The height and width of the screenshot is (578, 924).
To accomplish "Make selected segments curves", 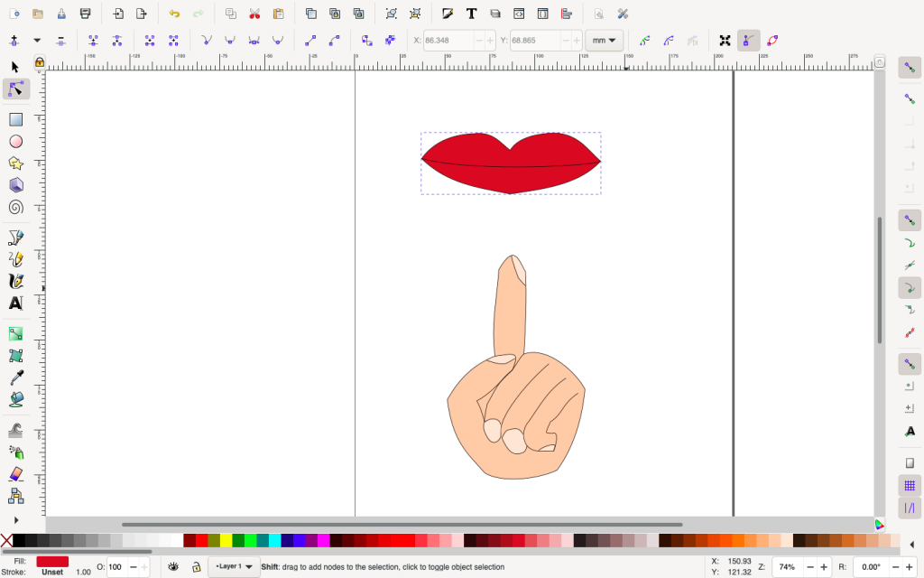I will pyautogui.click(x=334, y=40).
